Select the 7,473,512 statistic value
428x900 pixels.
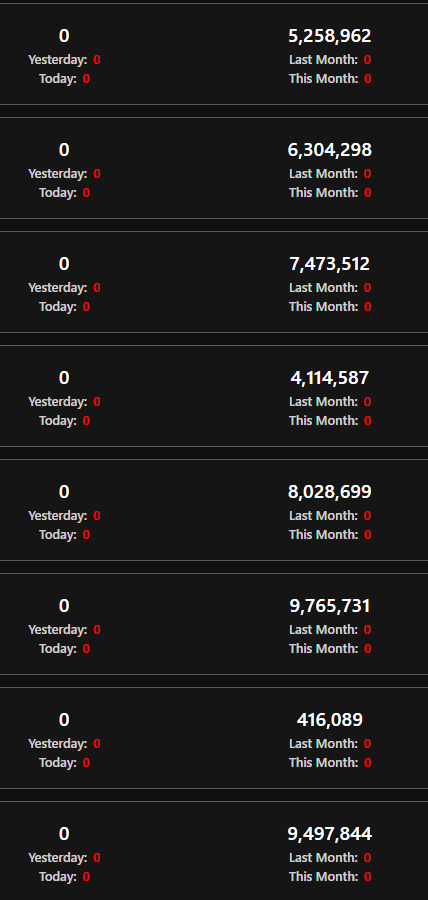click(x=329, y=264)
